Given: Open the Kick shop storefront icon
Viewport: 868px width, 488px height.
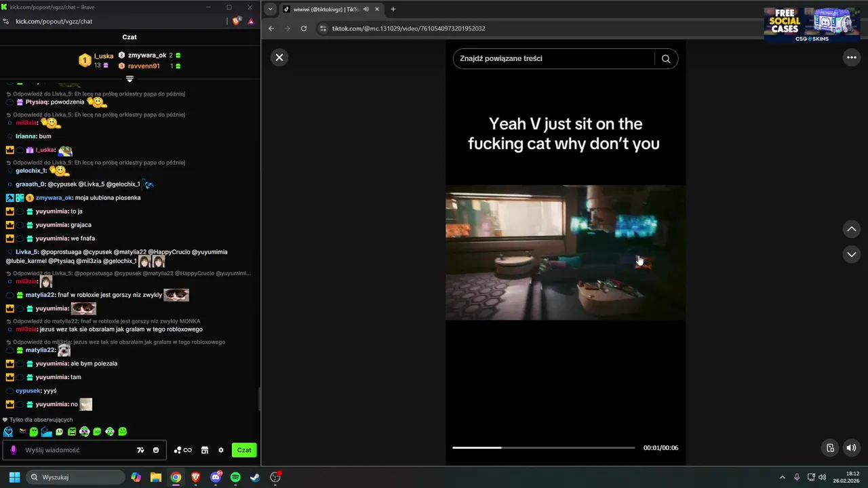Looking at the screenshot, I should click(x=204, y=450).
